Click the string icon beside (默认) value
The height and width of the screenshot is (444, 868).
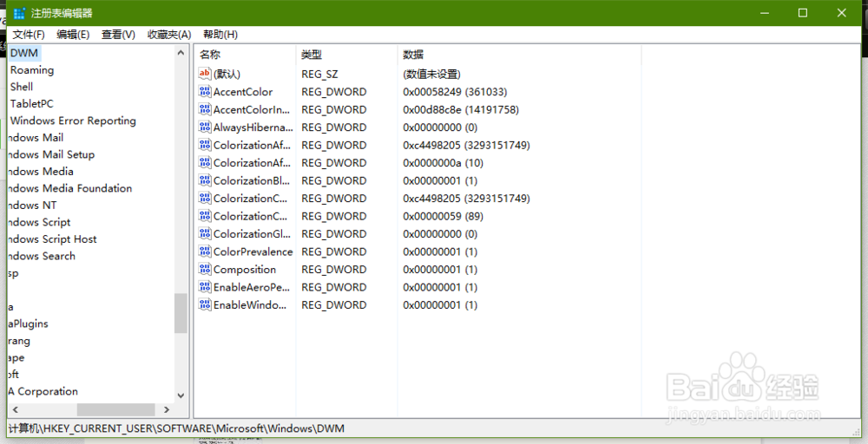205,74
